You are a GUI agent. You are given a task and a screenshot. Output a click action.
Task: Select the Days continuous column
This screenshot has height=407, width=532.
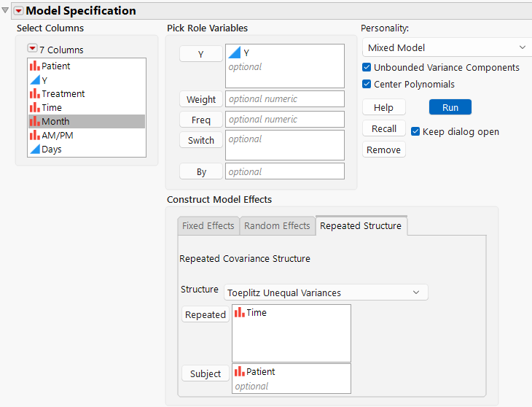[51, 149]
